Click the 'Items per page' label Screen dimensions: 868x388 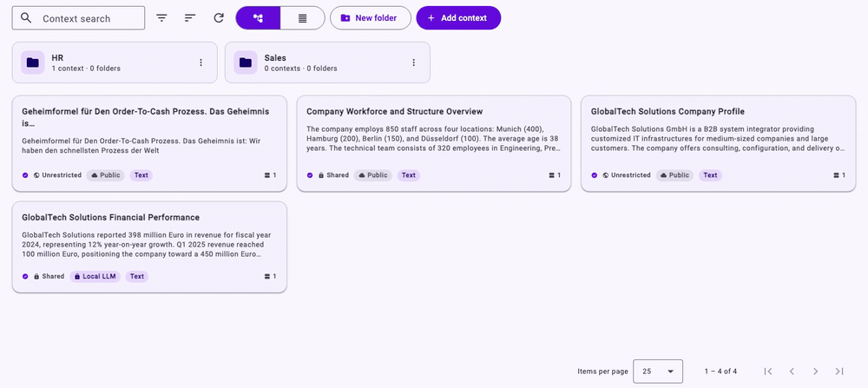[602, 372]
